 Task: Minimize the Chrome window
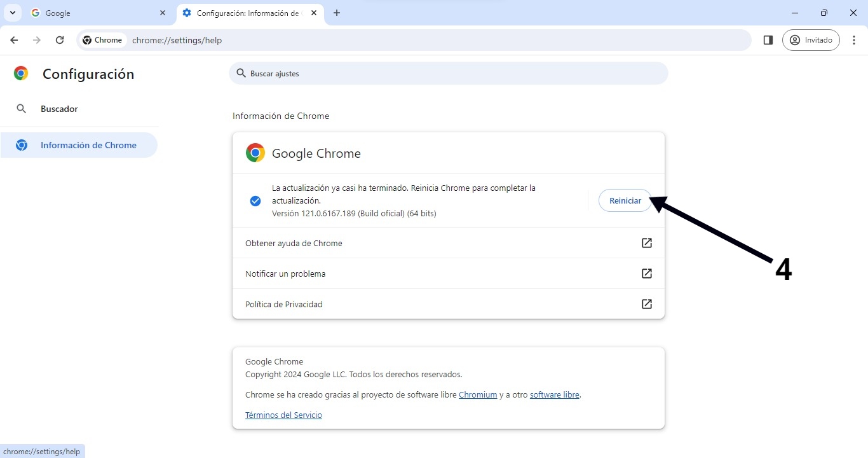pos(795,13)
